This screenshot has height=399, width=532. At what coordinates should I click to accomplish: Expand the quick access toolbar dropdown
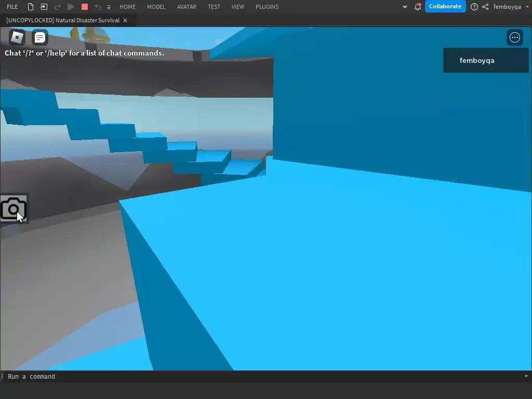click(109, 7)
